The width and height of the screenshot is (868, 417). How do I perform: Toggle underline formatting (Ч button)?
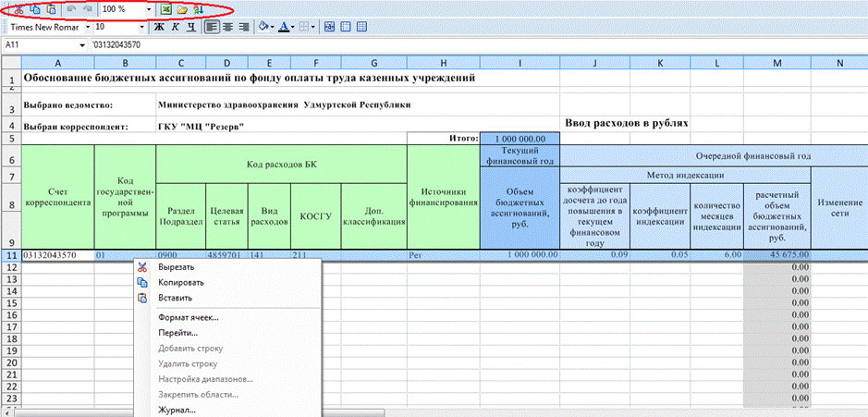pyautogui.click(x=190, y=27)
